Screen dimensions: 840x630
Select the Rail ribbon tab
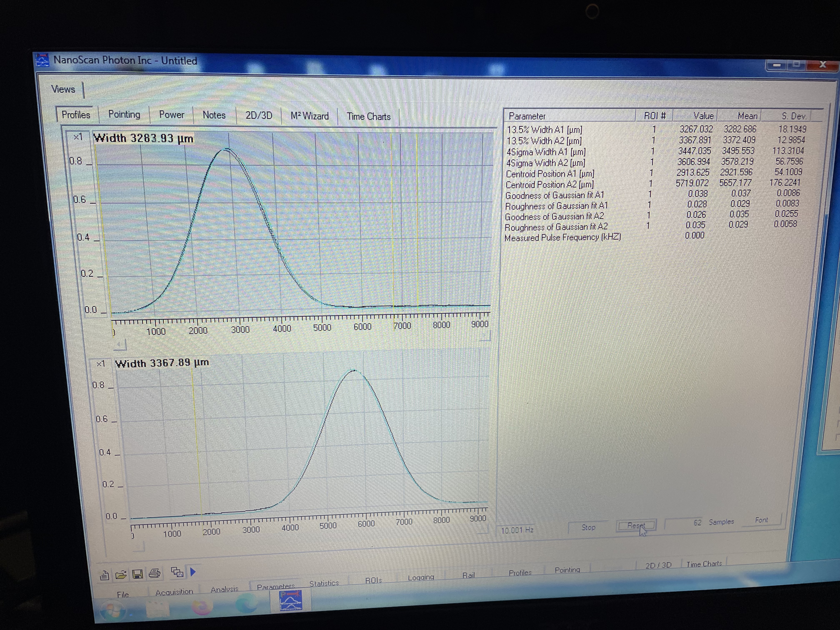469,575
